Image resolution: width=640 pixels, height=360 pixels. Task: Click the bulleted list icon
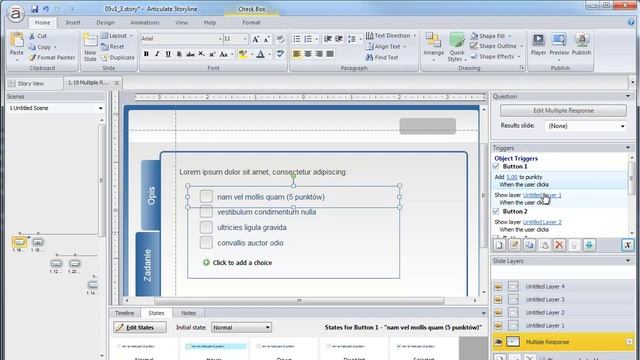coord(297,39)
